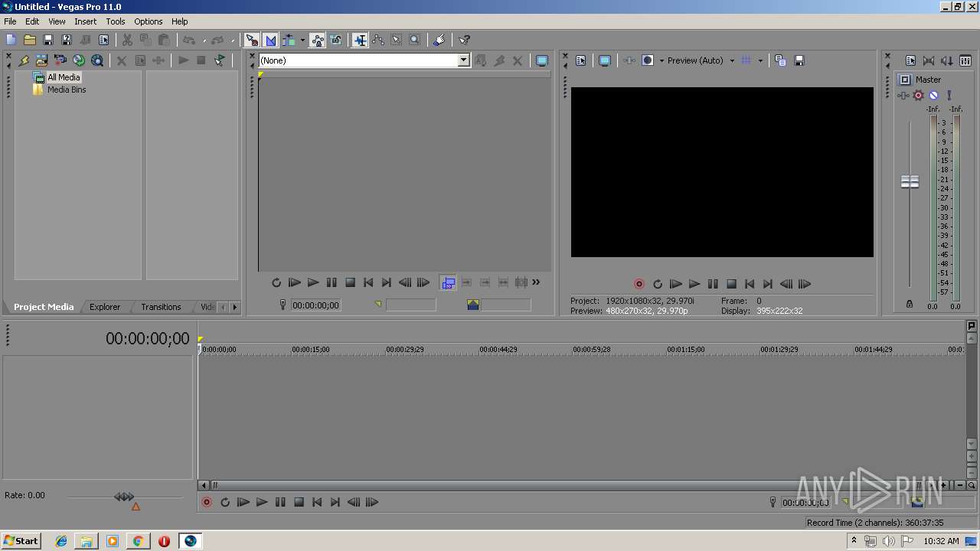Select the Envelope Edit tool
Image resolution: width=980 pixels, height=551 pixels.
pyautogui.click(x=378, y=40)
